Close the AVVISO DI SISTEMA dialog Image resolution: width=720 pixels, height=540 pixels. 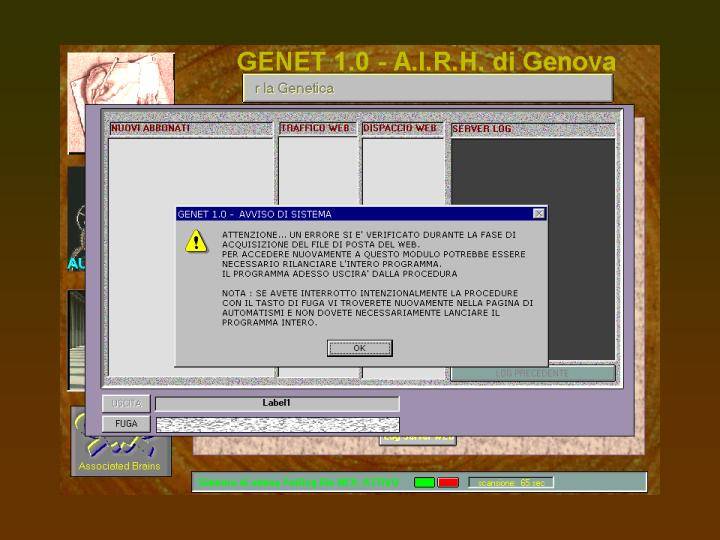tap(539, 214)
